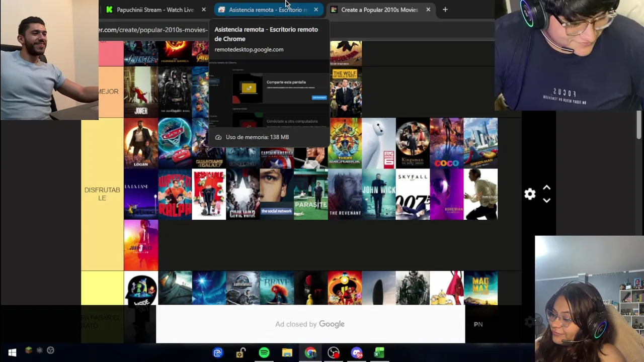Select the Inside Out poster
This screenshot has width=644, height=362.
(x=141, y=288)
